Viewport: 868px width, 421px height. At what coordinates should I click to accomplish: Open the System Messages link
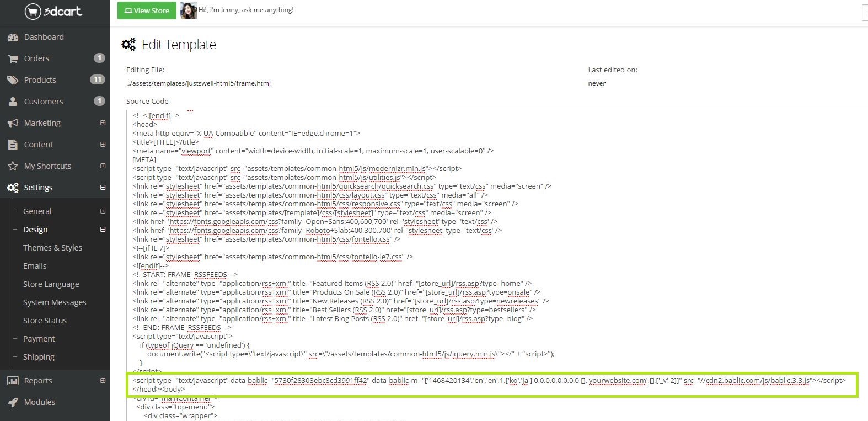pos(55,302)
